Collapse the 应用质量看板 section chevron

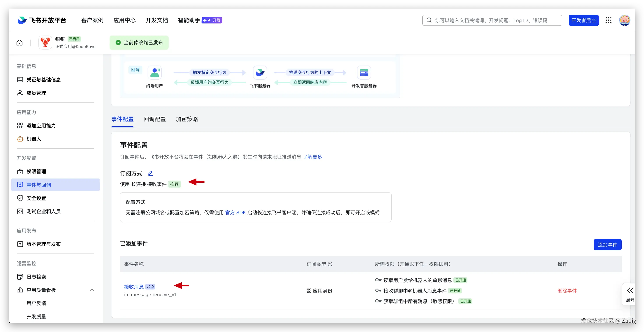pyautogui.click(x=92, y=290)
